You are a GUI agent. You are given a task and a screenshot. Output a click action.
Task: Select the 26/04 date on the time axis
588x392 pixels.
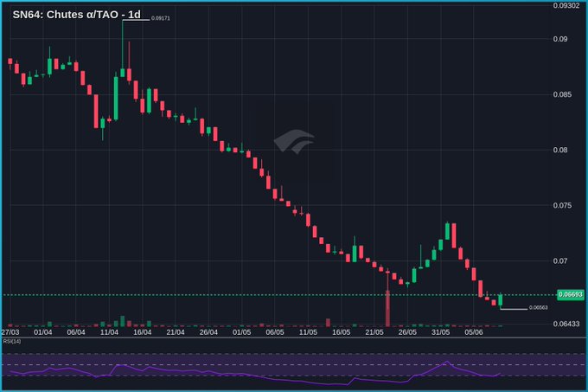(x=208, y=332)
